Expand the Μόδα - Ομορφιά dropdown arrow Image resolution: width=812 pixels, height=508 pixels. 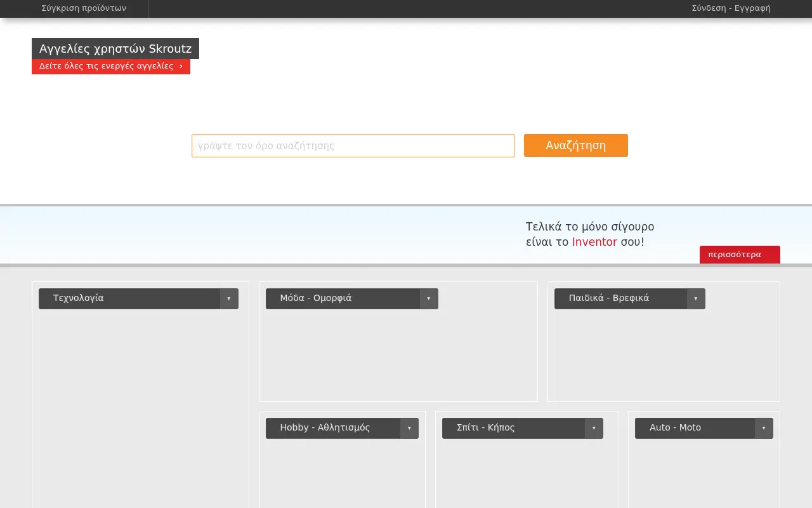429,298
